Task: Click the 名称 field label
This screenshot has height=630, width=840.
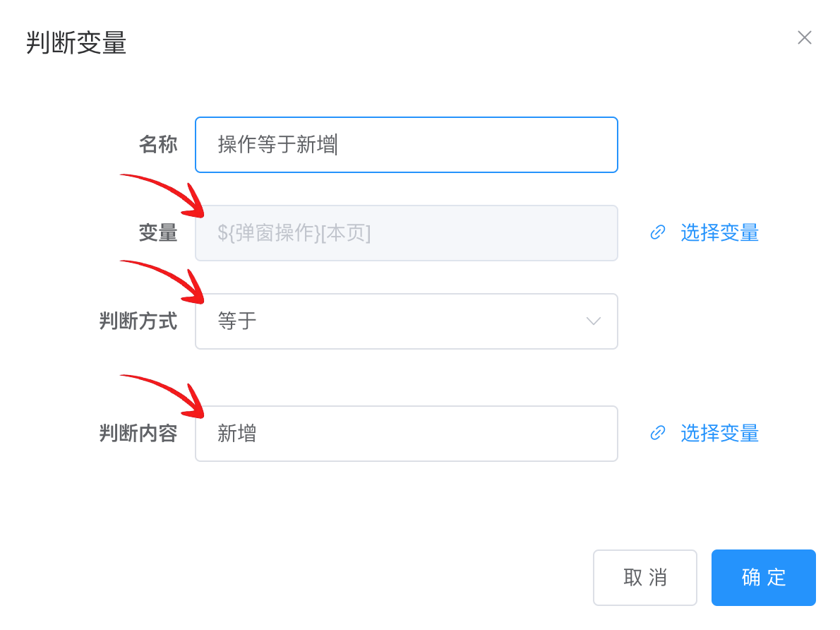Action: [x=158, y=144]
